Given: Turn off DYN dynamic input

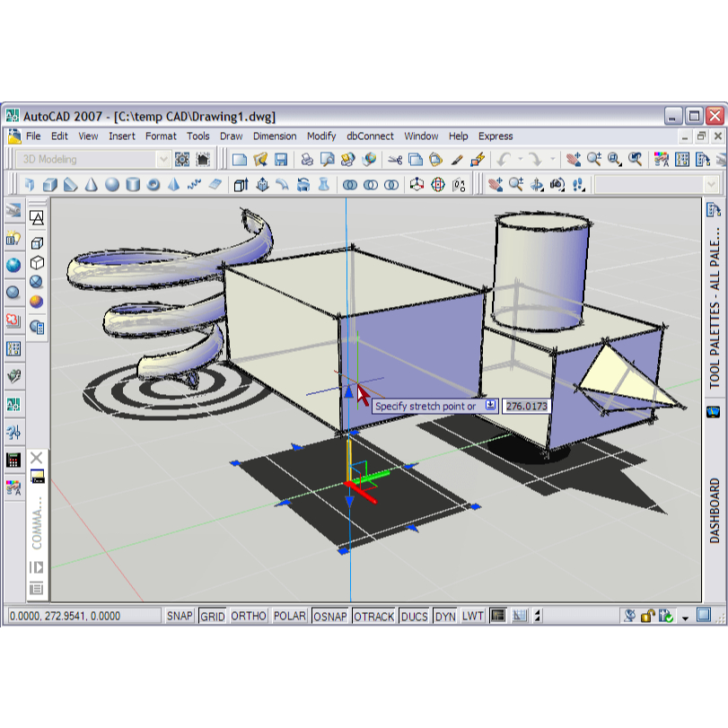Looking at the screenshot, I should click(x=444, y=616).
